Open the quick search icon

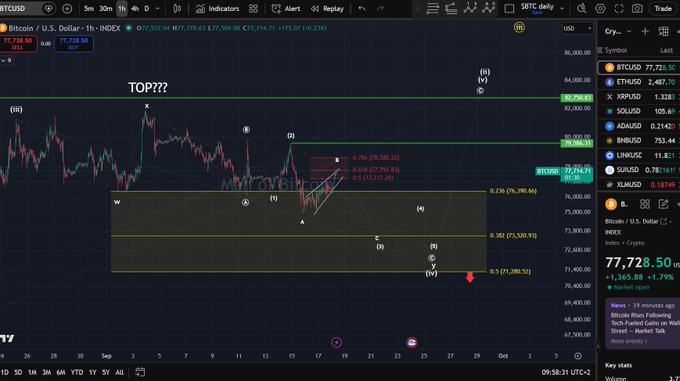tap(582, 8)
